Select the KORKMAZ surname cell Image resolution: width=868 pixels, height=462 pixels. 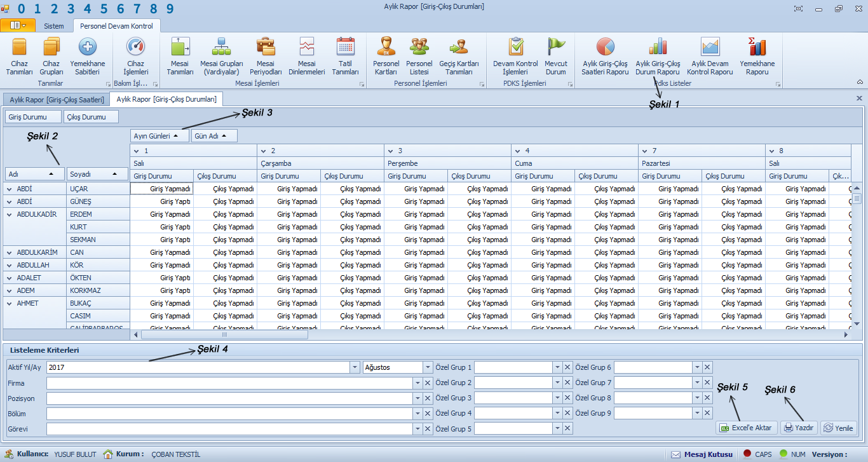98,290
